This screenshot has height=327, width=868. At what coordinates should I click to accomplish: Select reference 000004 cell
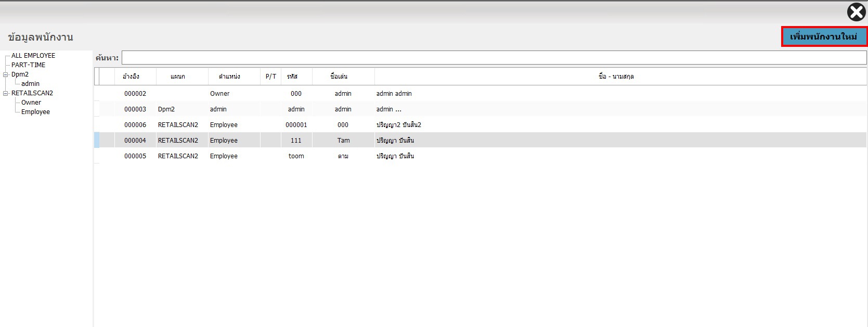135,141
